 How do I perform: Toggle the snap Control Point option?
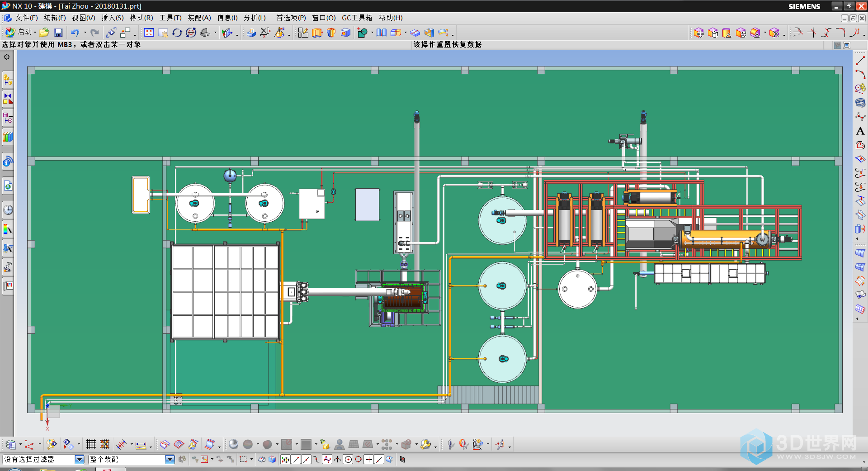point(317,460)
